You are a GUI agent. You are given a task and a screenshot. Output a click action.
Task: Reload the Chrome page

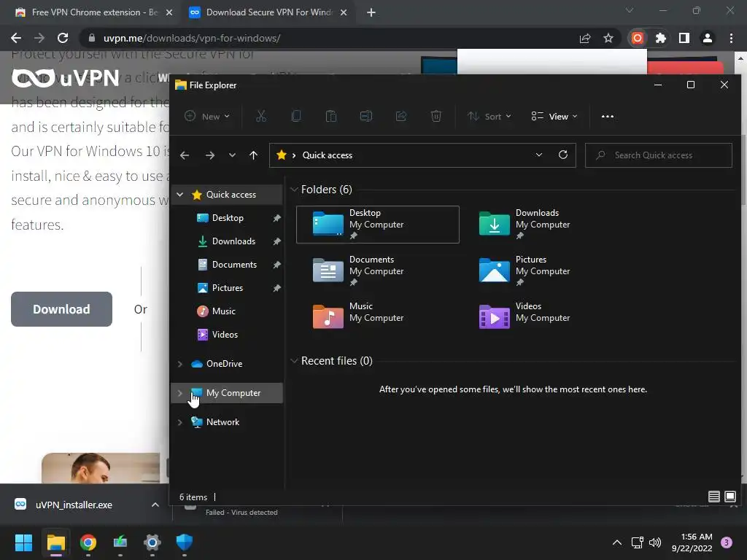[x=63, y=38]
